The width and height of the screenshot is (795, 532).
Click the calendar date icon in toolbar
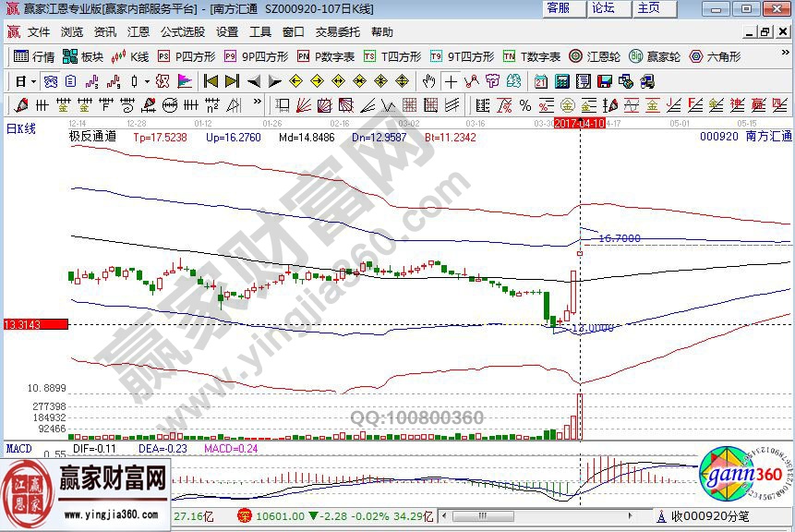point(541,81)
